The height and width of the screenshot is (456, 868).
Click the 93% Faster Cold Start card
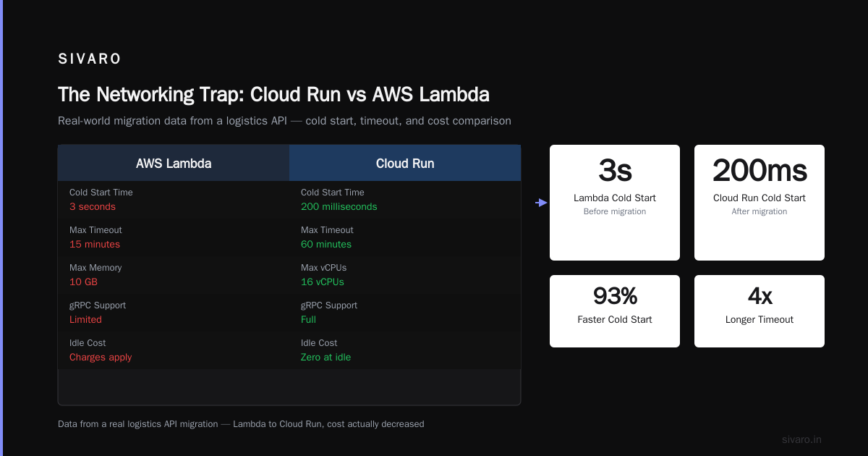pyautogui.click(x=615, y=311)
